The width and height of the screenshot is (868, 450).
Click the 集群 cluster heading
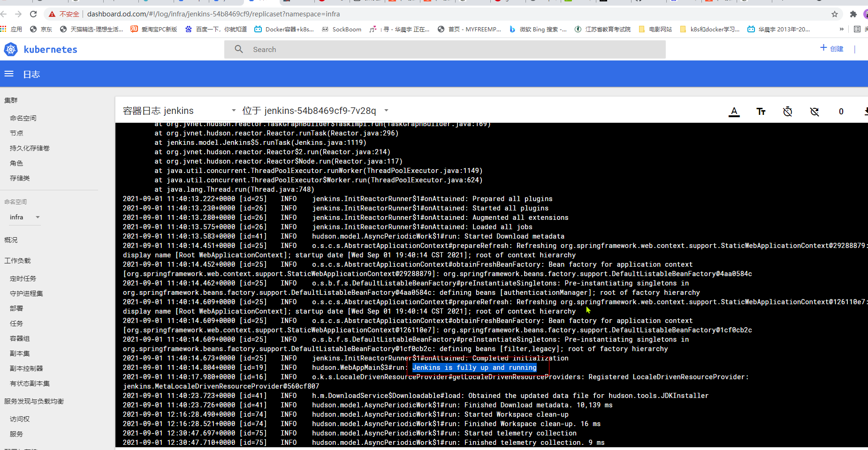11,100
